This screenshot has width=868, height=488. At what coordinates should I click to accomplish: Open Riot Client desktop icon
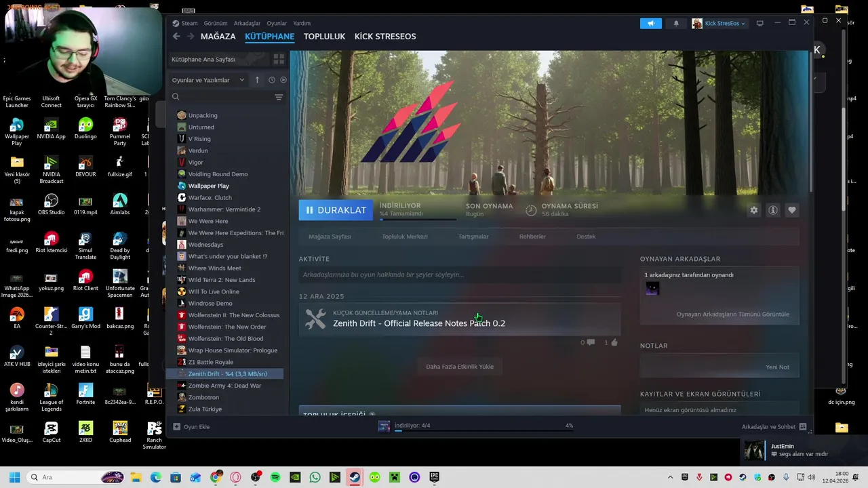[x=85, y=280]
